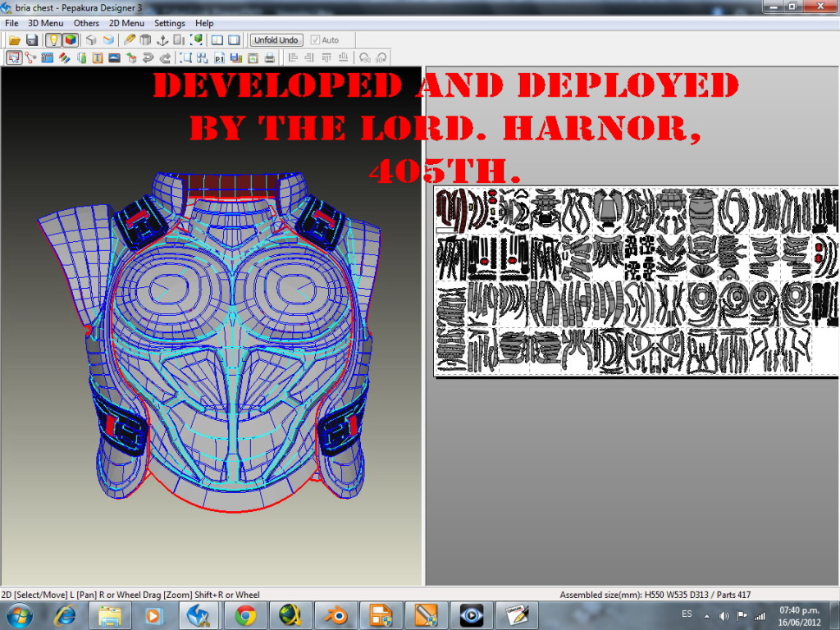Click the redo arrow icon
Image resolution: width=840 pixels, height=630 pixels.
click(x=165, y=58)
